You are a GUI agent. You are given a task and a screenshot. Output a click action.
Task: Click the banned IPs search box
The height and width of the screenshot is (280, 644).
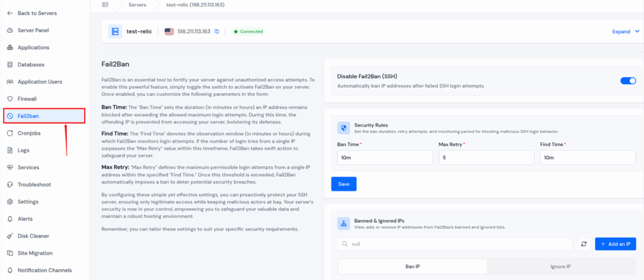(455, 244)
